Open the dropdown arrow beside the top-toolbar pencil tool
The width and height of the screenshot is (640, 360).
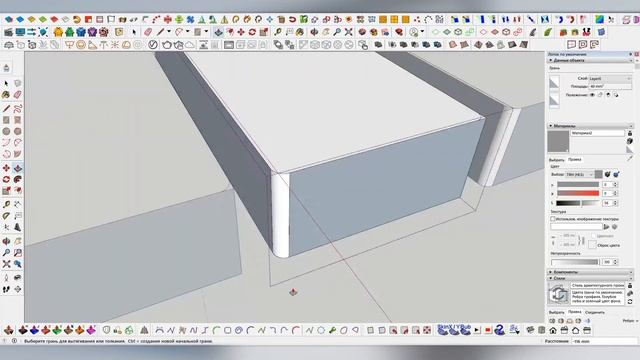[x=169, y=31]
